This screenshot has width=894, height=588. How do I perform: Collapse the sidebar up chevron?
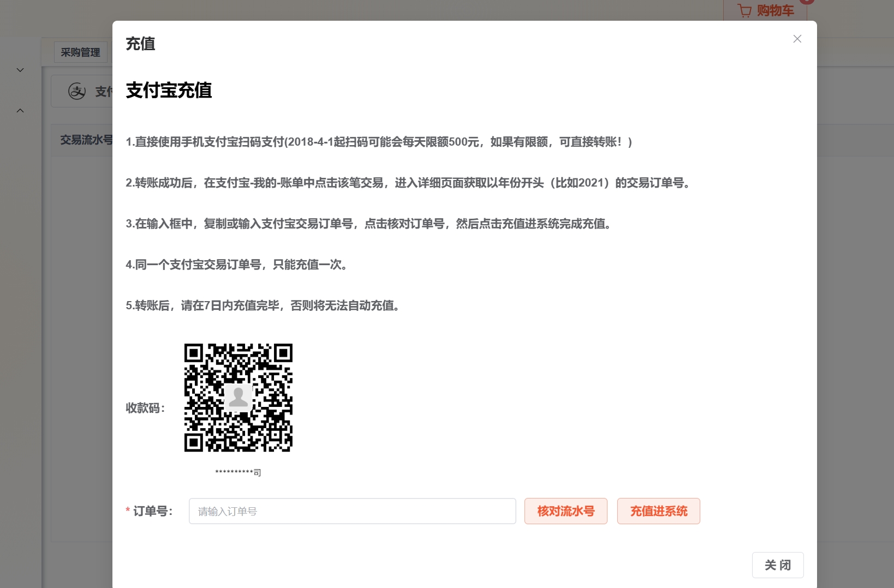20,111
